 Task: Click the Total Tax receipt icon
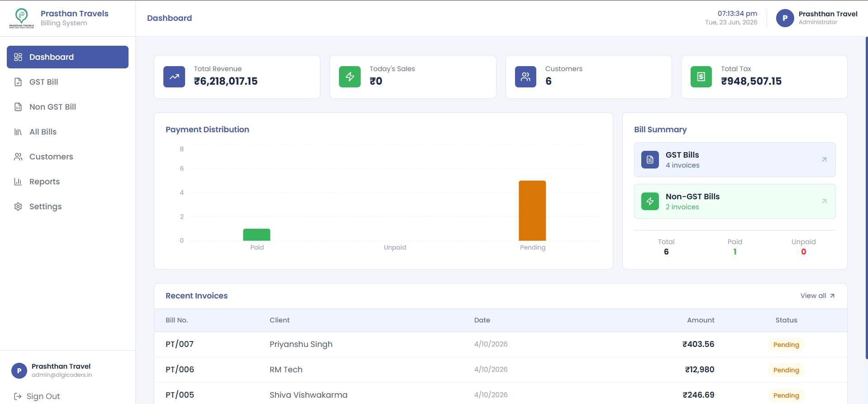pyautogui.click(x=701, y=77)
